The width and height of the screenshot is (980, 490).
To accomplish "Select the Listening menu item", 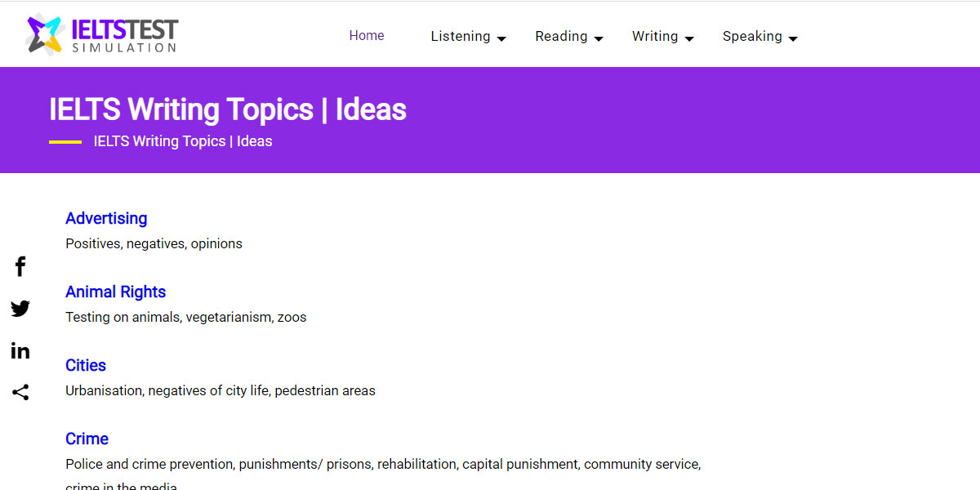I will [x=461, y=36].
